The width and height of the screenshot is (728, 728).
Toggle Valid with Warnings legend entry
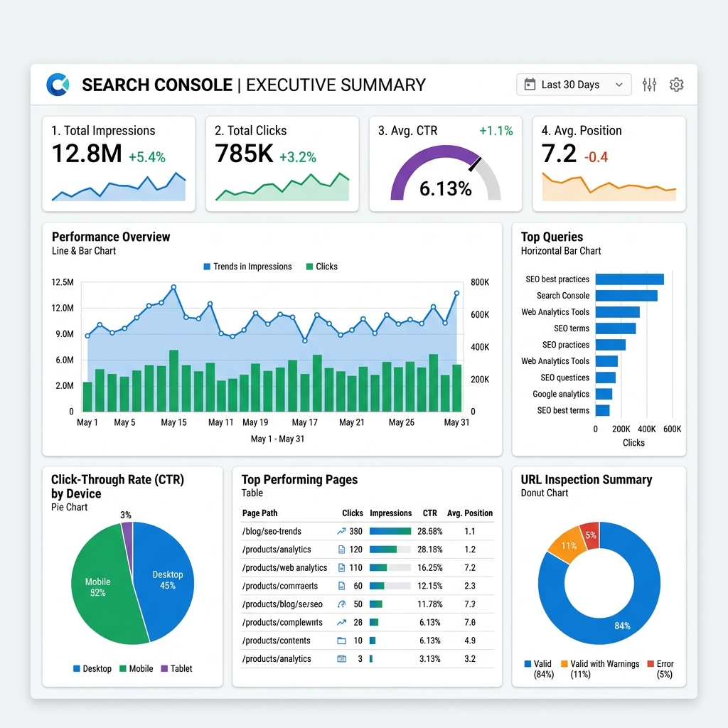click(600, 668)
